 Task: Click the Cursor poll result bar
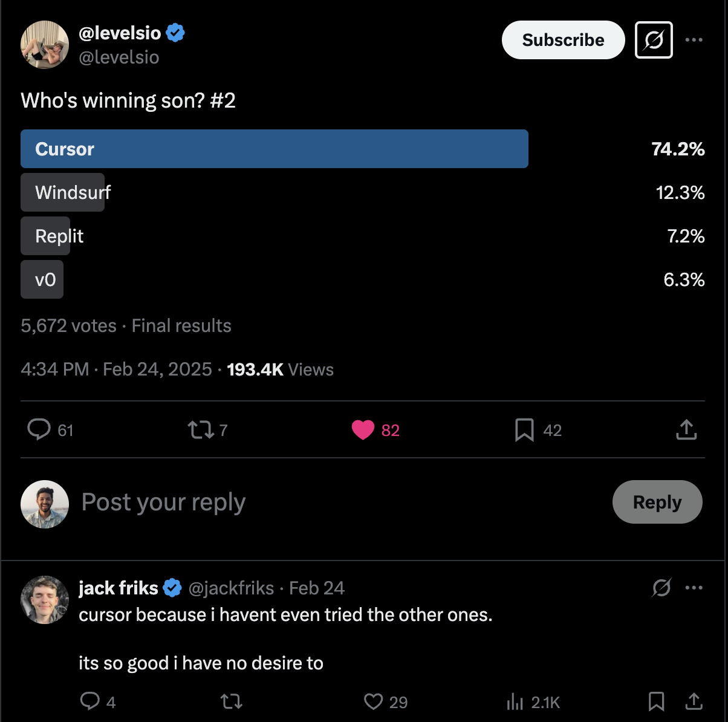point(275,149)
